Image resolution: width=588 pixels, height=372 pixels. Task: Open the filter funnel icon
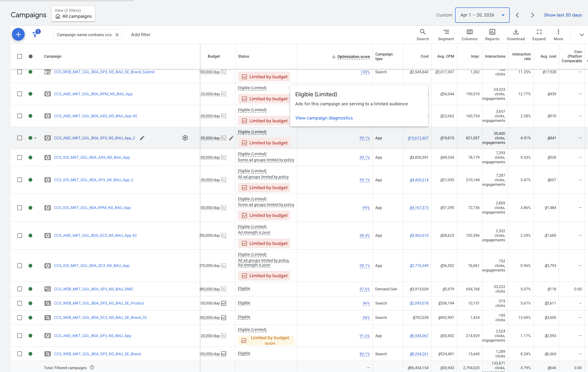tap(35, 34)
